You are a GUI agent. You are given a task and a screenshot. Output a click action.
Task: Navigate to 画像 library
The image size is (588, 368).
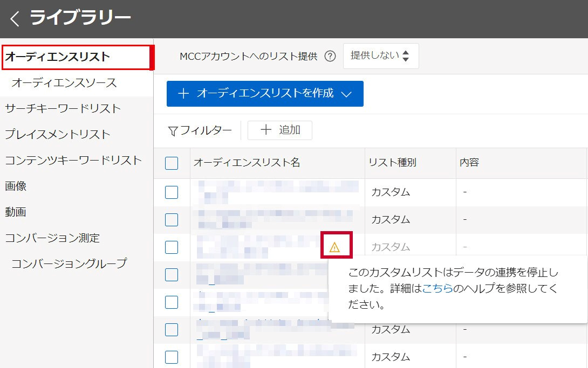pyautogui.click(x=16, y=186)
